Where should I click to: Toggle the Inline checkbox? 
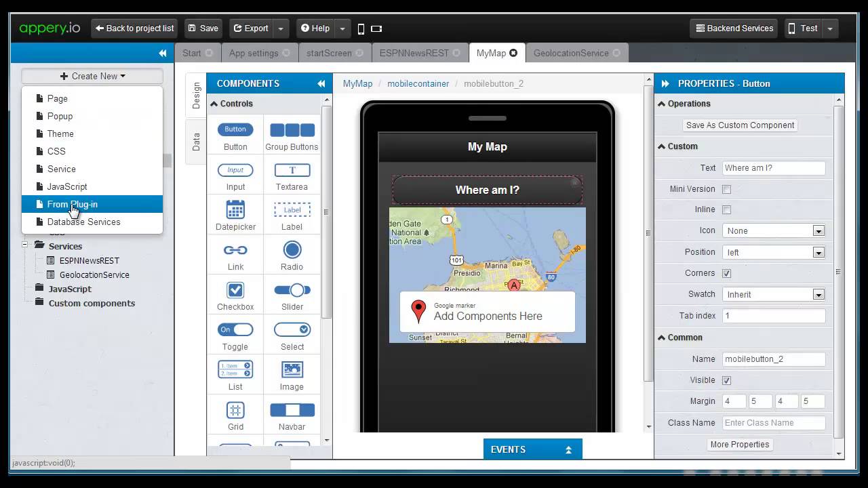point(726,210)
